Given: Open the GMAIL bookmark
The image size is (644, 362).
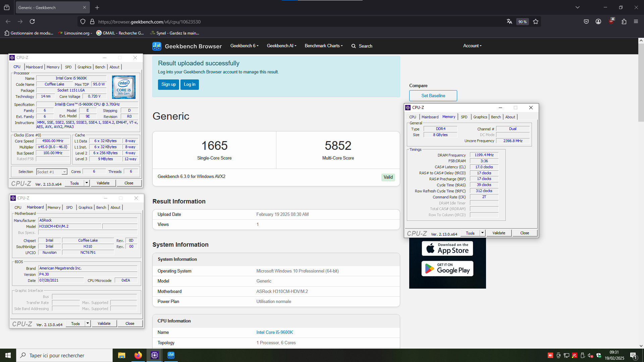Looking at the screenshot, I should pos(120,33).
